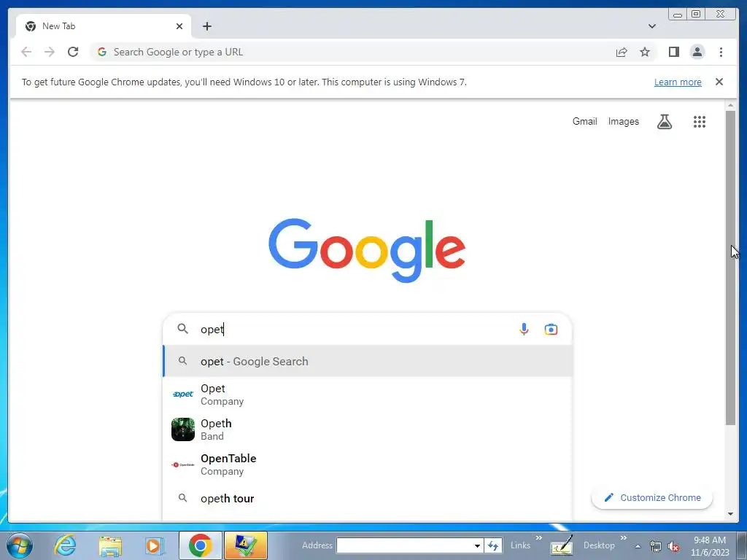Click the scrollbar down arrow
The height and width of the screenshot is (560, 747).
tap(731, 514)
